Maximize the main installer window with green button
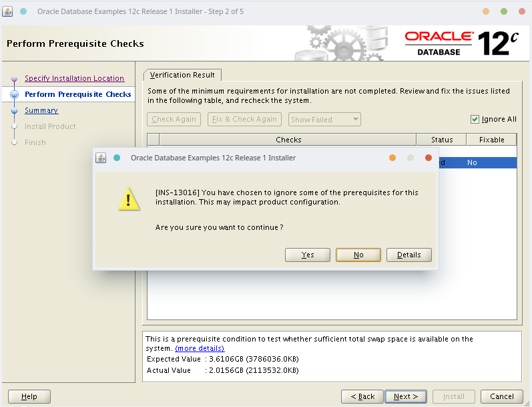This screenshot has width=532, height=407. tap(504, 11)
